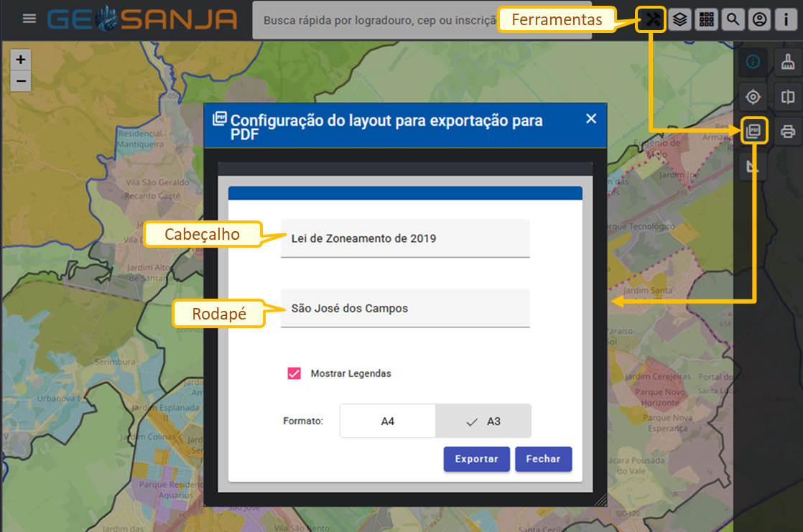Open the Ferramentas tool icon
The image size is (803, 532).
(651, 19)
